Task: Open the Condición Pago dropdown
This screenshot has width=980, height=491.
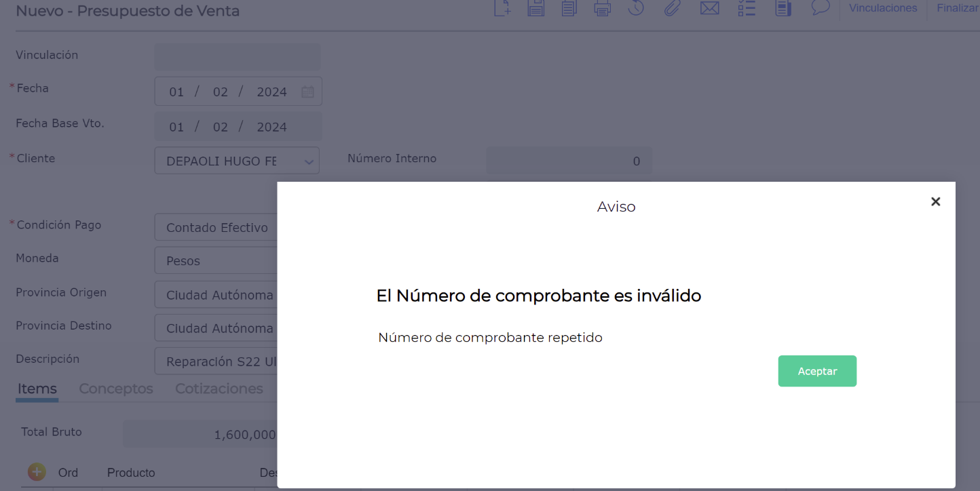Action: pos(216,228)
